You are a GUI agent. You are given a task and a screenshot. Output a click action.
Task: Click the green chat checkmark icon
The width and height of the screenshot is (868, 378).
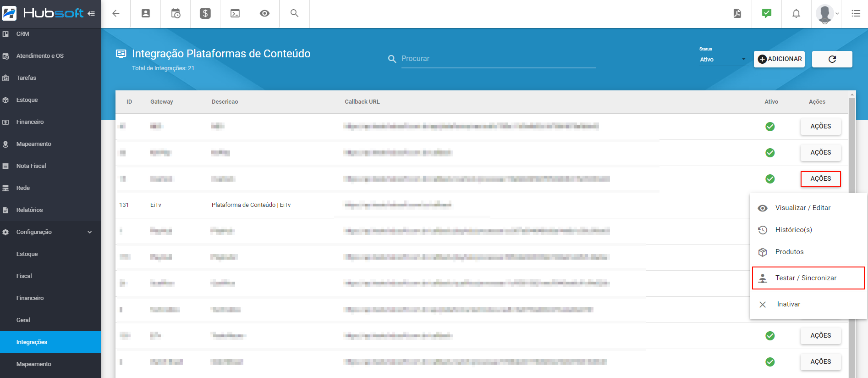pyautogui.click(x=767, y=13)
